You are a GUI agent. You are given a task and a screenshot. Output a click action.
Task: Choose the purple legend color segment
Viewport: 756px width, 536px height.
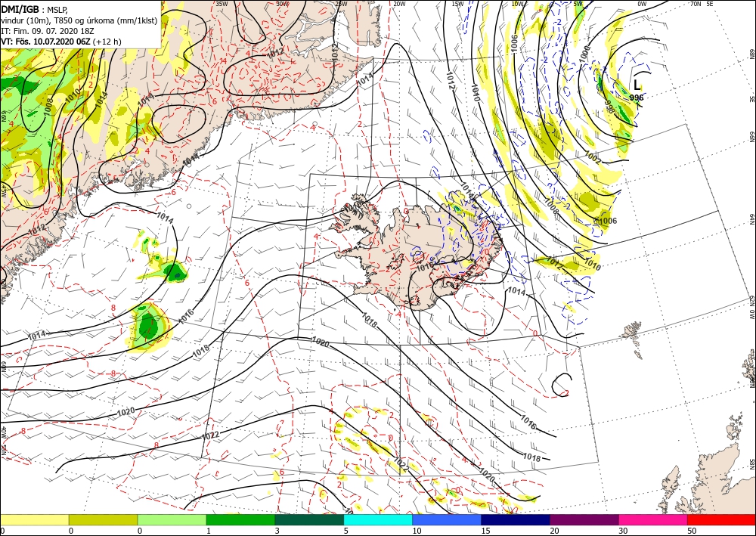click(584, 519)
